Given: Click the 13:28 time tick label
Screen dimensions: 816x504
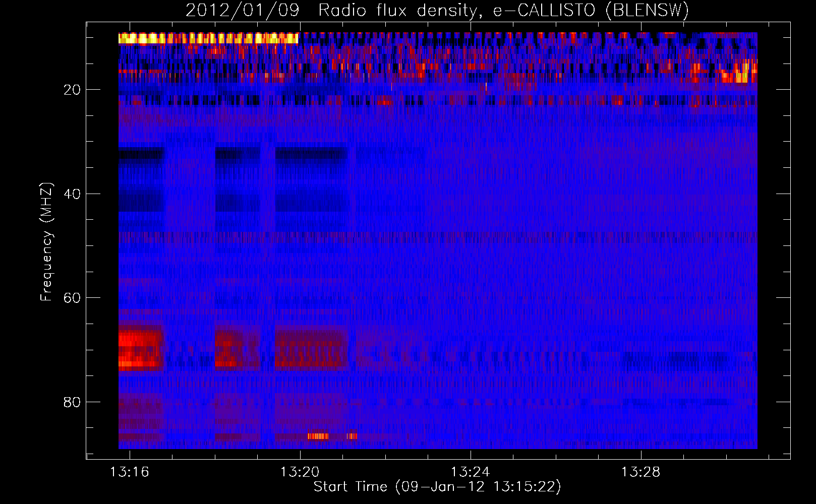Looking at the screenshot, I should [x=640, y=472].
